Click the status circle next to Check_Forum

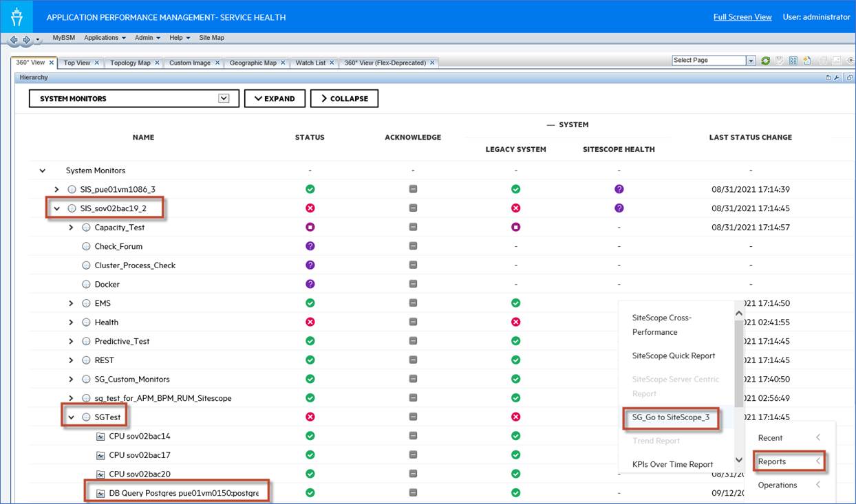point(86,246)
